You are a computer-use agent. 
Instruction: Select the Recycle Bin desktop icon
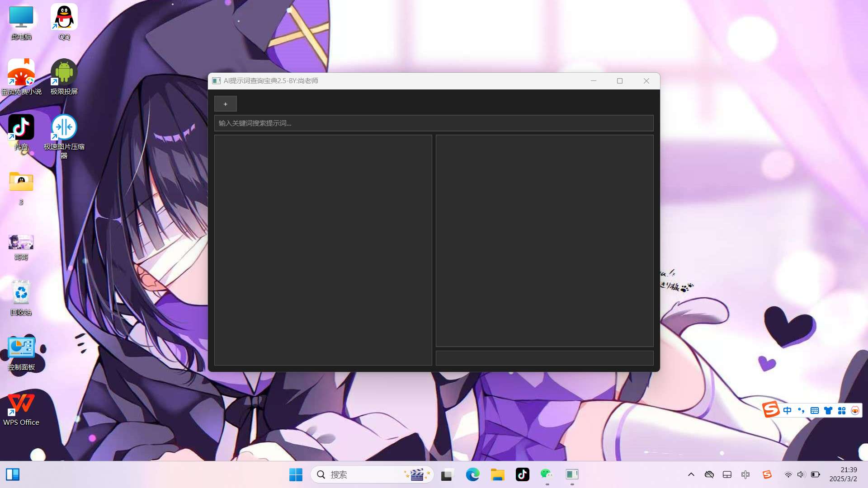[21, 298]
